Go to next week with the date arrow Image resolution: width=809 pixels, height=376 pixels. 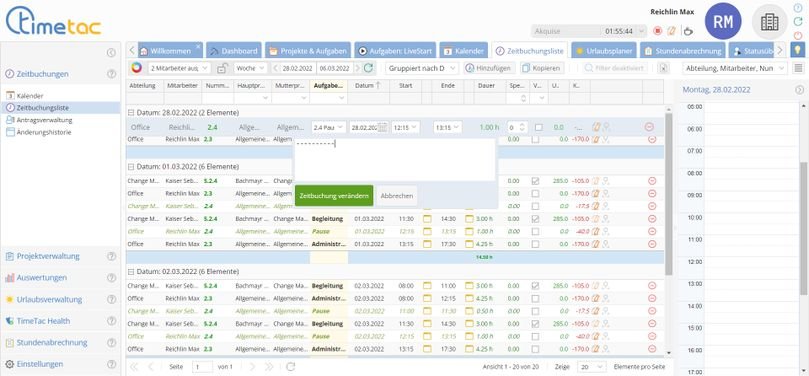(x=358, y=68)
